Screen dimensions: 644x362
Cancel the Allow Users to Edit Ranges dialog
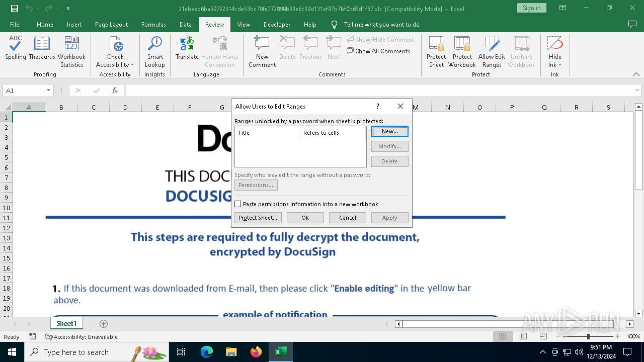[348, 218]
